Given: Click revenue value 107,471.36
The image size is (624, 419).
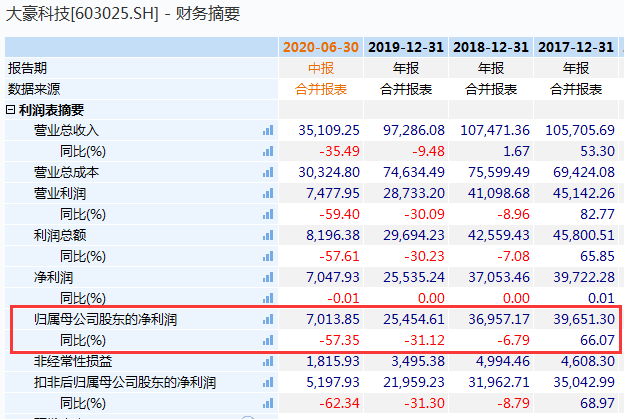Looking at the screenshot, I should point(495,130).
